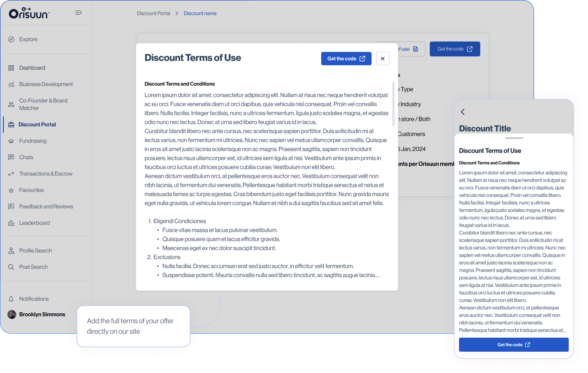Open Dashboard in sidebar
Screen dimensions: 588x373
point(32,68)
